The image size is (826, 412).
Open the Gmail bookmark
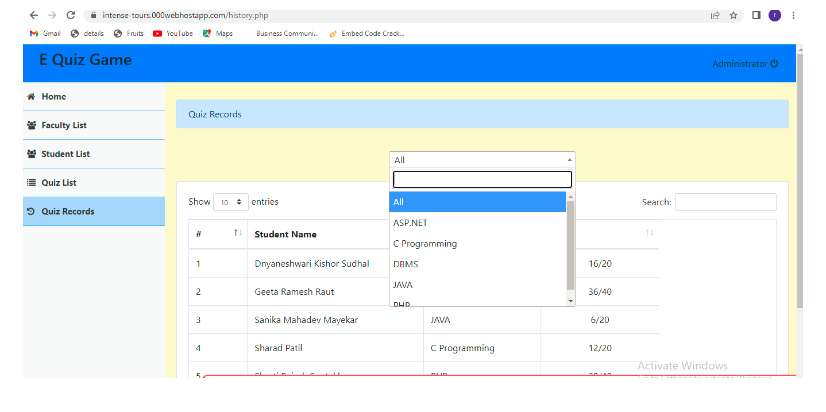point(45,33)
